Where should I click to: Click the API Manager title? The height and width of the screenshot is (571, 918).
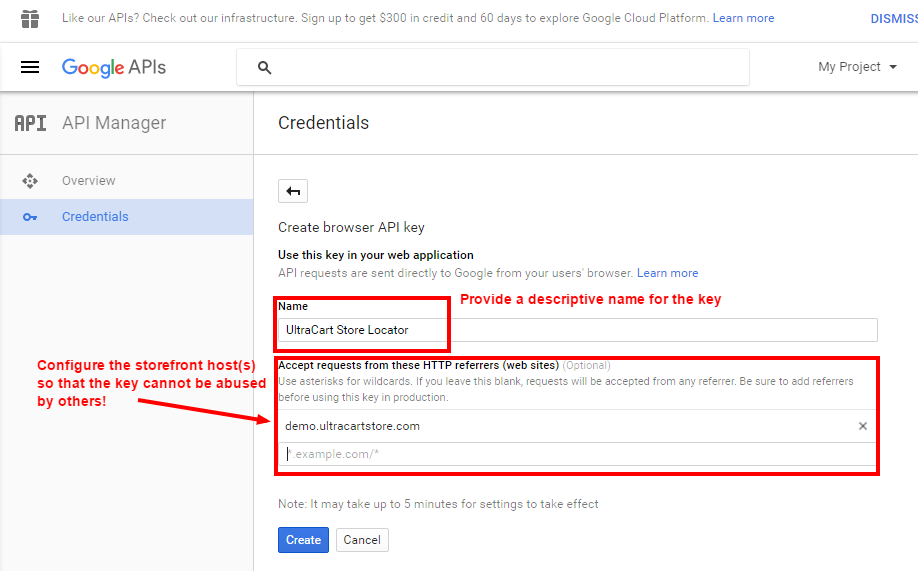114,123
